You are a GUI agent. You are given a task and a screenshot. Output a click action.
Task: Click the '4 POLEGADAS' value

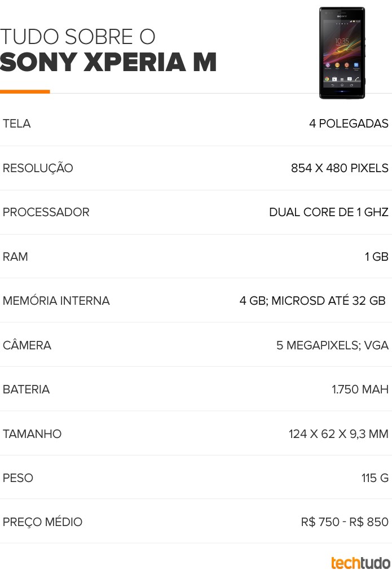coord(349,124)
